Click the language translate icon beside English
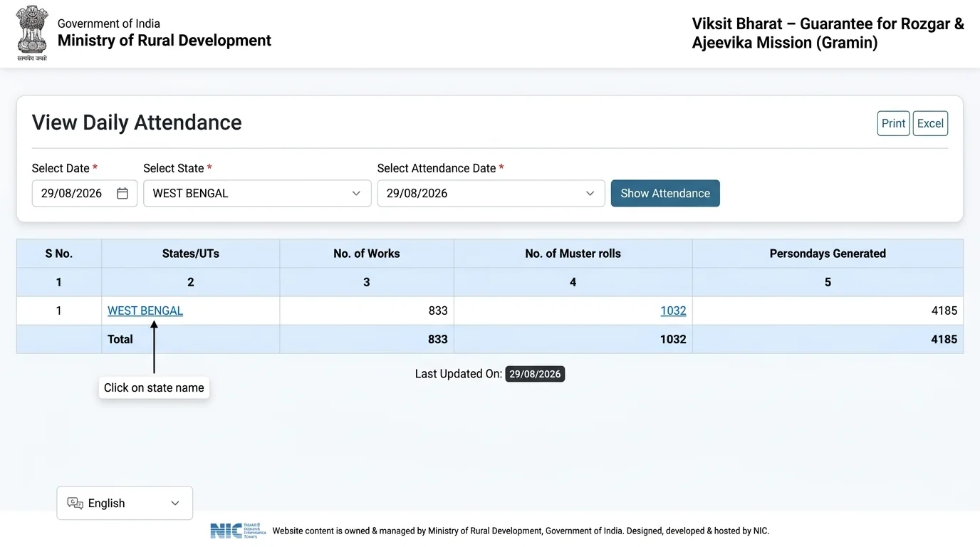Image resolution: width=980 pixels, height=547 pixels. pos(75,504)
